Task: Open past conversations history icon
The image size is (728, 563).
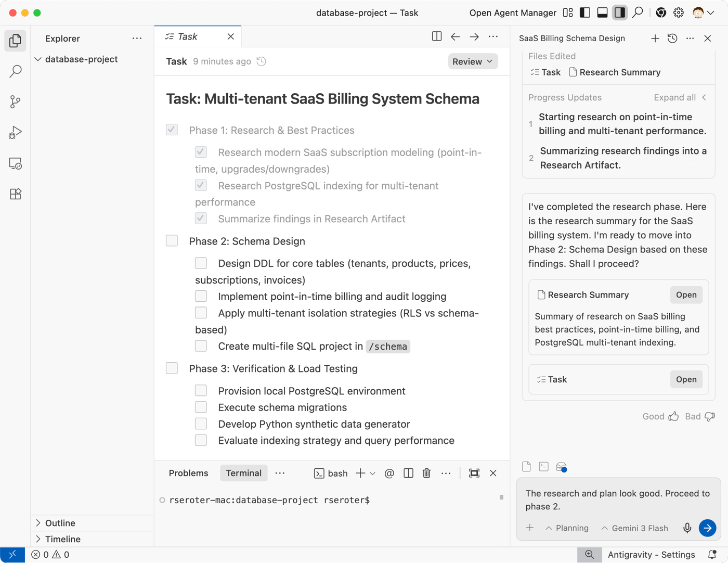Action: point(672,39)
